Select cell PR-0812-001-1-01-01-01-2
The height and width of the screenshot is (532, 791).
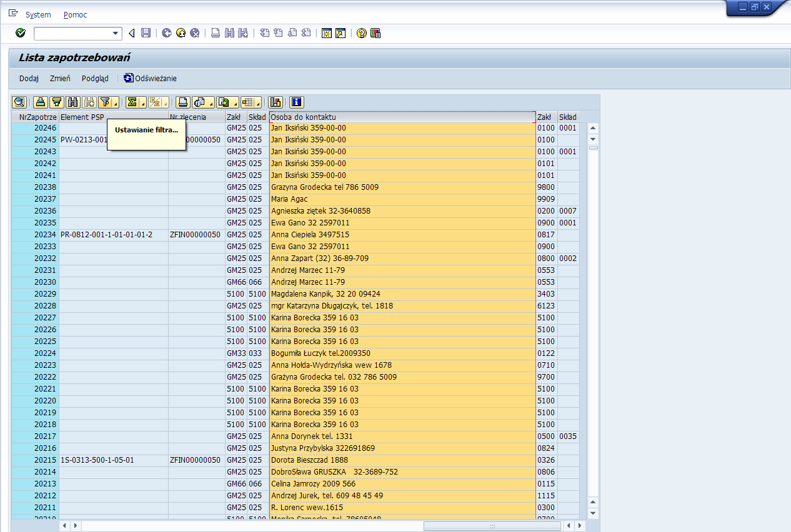click(x=113, y=235)
